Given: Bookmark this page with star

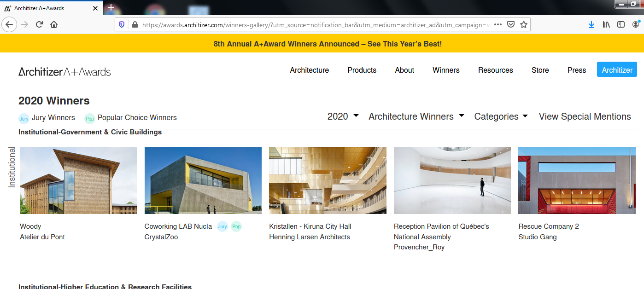Looking at the screenshot, I should coord(523,24).
